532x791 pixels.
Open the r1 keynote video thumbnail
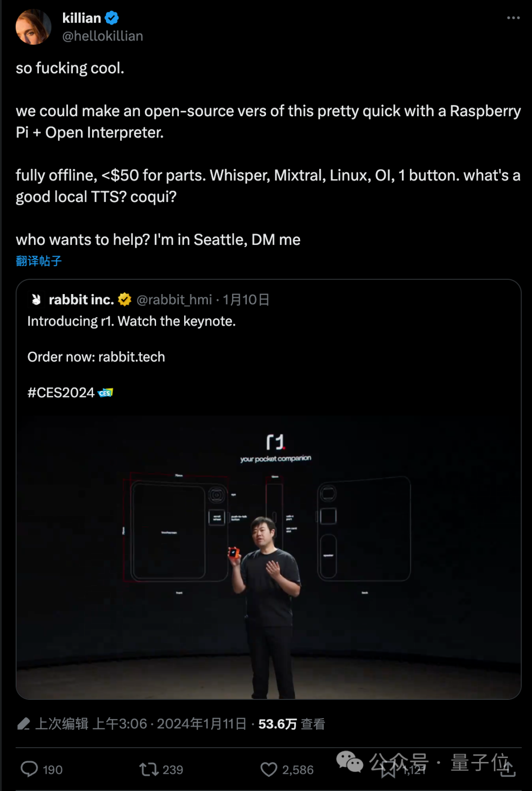pyautogui.click(x=268, y=557)
